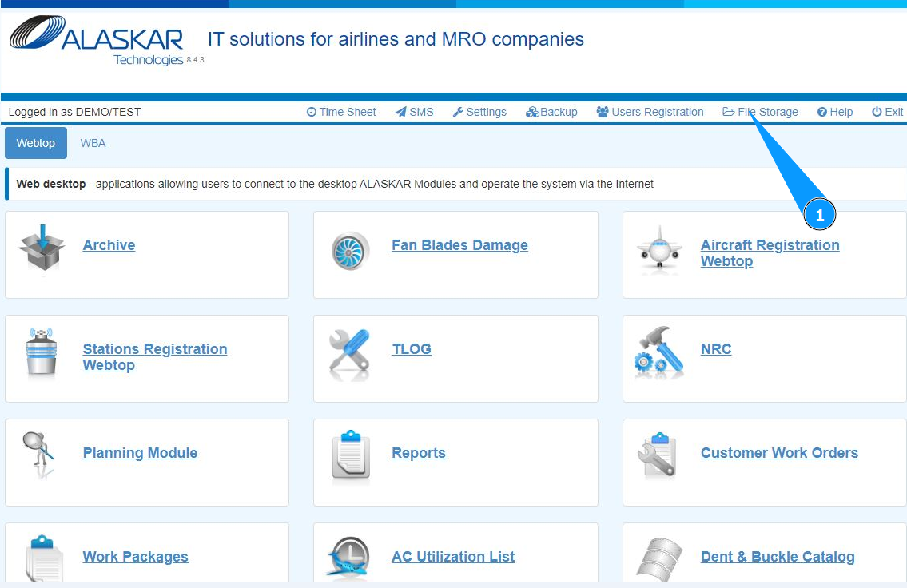Open the Fan Blades Damage link

[x=459, y=245]
